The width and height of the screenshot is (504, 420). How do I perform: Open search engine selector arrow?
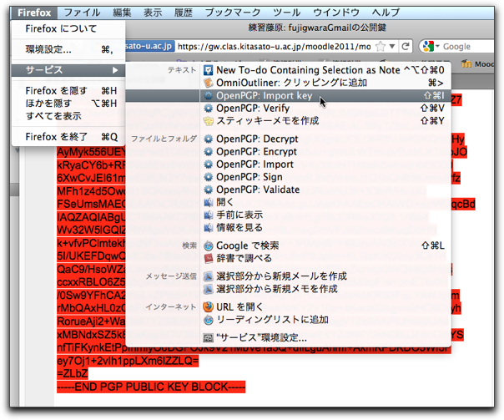[x=437, y=46]
